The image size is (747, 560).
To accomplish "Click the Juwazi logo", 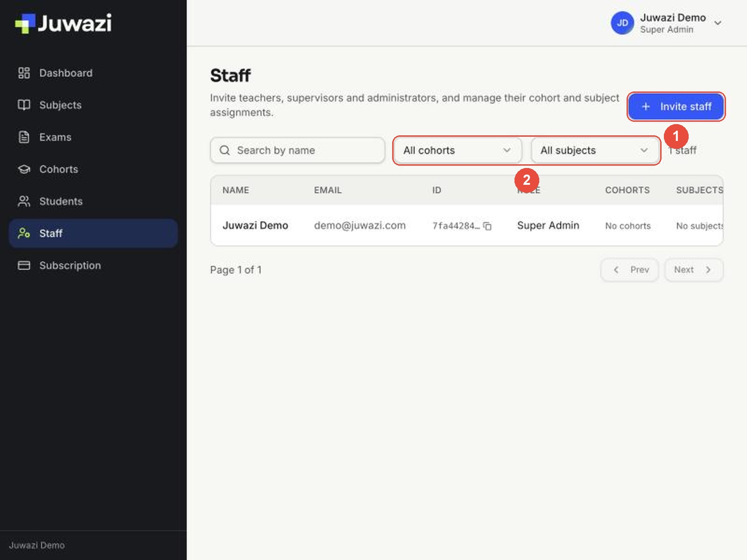I will coord(63,23).
